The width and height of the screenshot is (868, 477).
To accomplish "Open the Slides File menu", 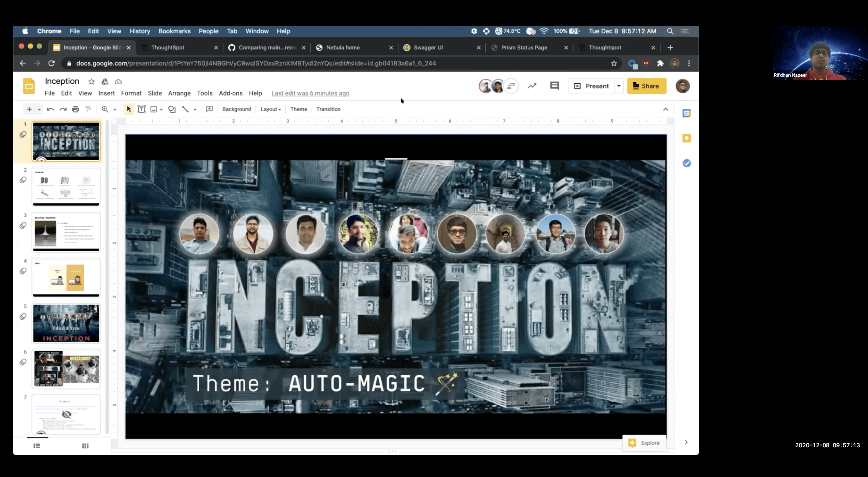I will (49, 93).
